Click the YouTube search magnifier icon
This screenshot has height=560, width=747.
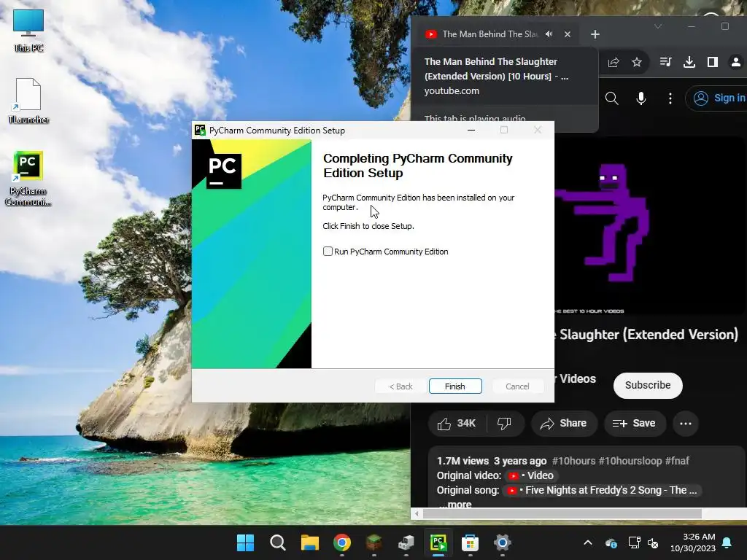point(612,98)
